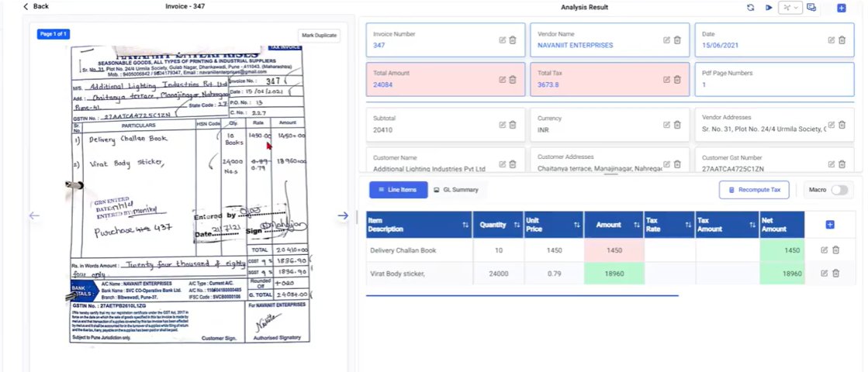Delete the Customer Addresses field
The width and height of the screenshot is (868, 372).
click(x=678, y=164)
